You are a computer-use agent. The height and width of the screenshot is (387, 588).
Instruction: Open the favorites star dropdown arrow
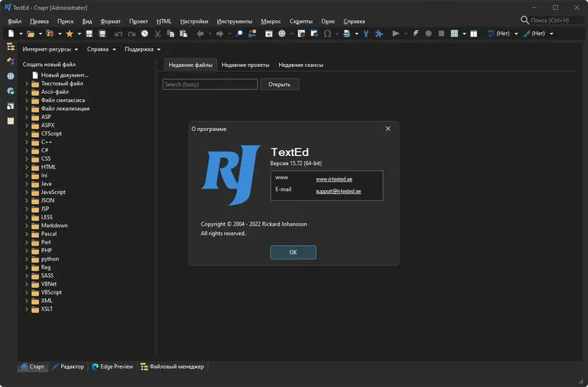[79, 34]
